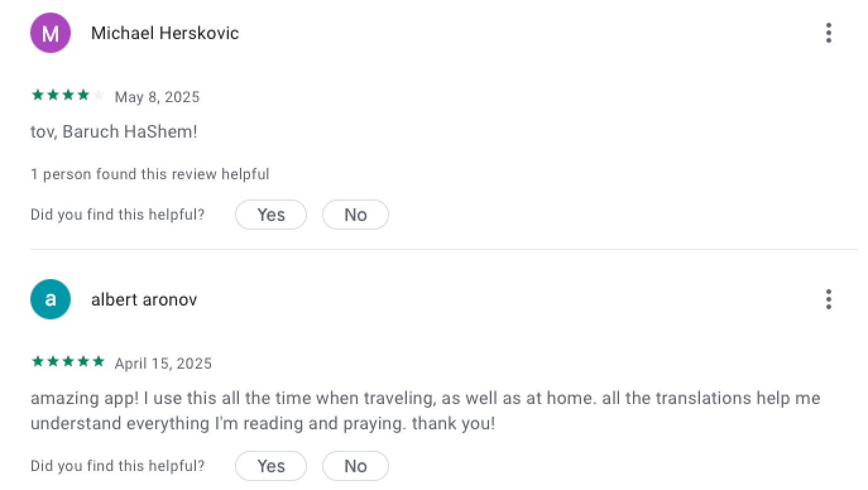Select No for albert aronov's review
Screen dimensions: 868x490
(x=355, y=466)
